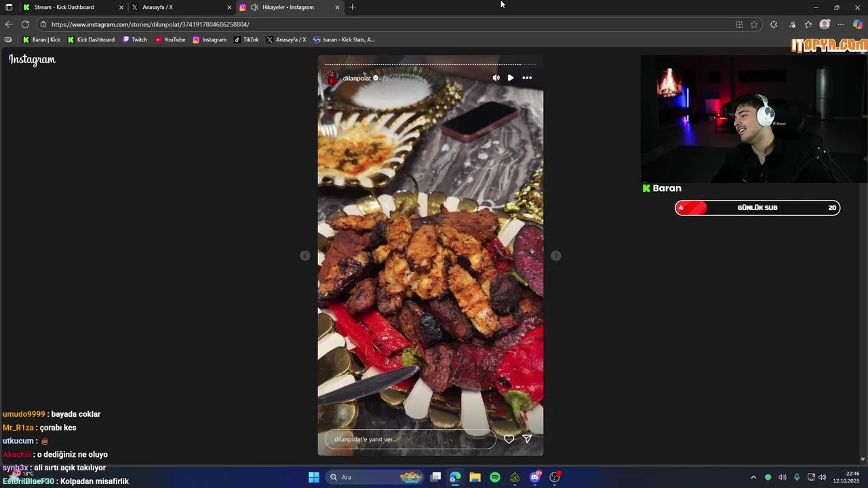Open the network icon in the system tray
Viewport: 868px width, 488px height.
(811, 477)
